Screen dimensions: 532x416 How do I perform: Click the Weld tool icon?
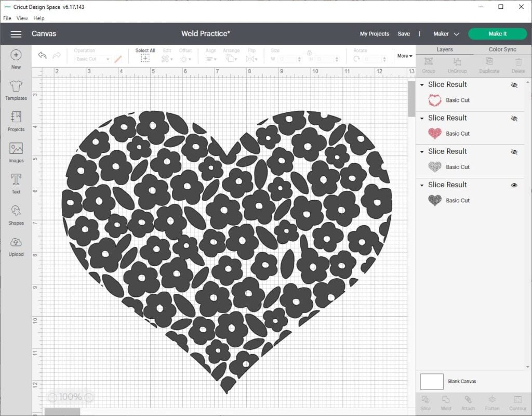pos(446,399)
